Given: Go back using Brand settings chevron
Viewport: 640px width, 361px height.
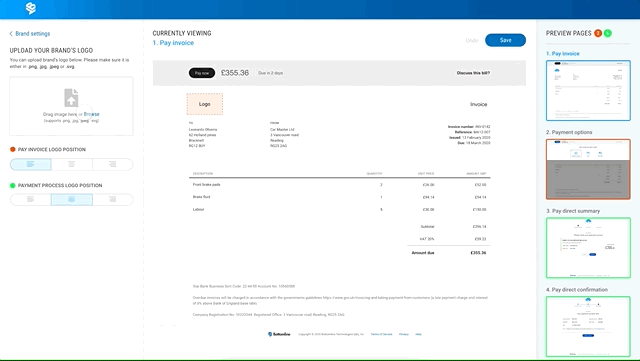Looking at the screenshot, I should (11, 34).
